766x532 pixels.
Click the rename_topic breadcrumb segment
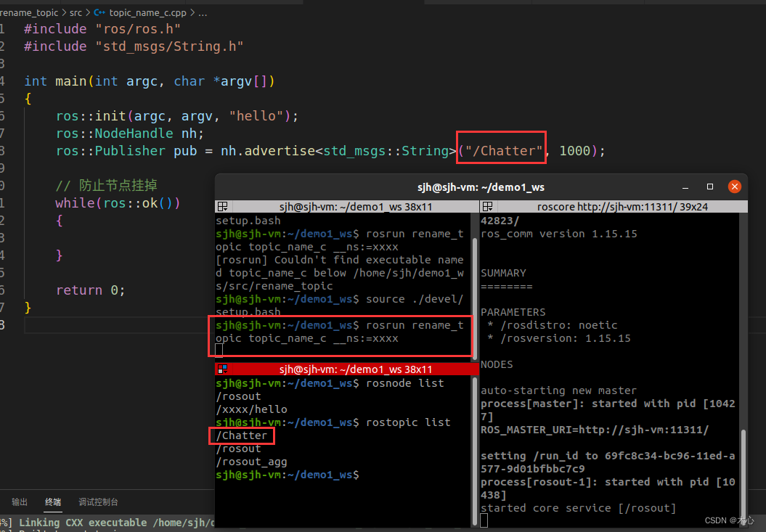(x=29, y=13)
